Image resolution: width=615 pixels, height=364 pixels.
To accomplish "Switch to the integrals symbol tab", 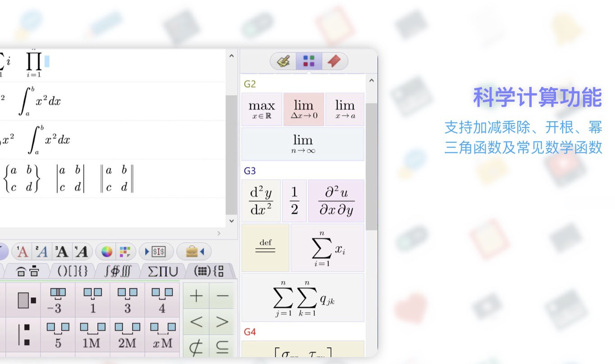I will coord(118,271).
